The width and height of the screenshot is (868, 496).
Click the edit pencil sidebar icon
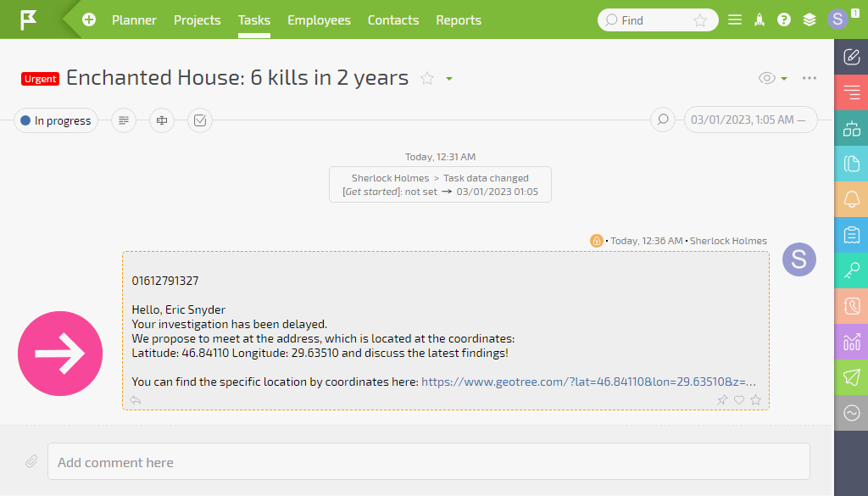click(851, 57)
